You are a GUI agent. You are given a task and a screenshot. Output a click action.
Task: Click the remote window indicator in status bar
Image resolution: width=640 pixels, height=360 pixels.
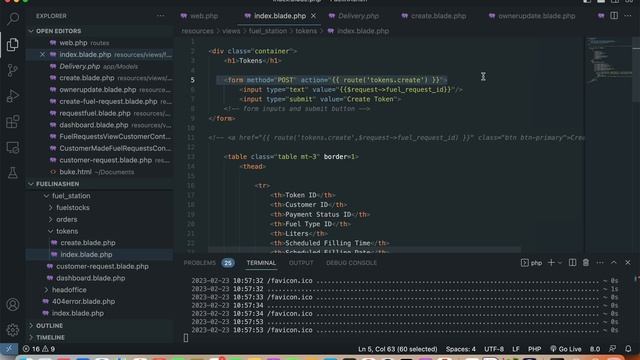click(x=9, y=349)
